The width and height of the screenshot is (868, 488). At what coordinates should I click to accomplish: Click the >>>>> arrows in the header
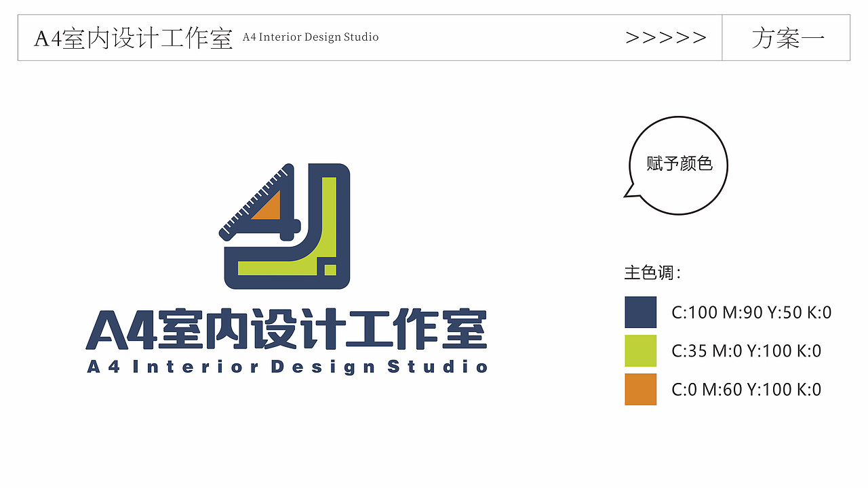point(666,38)
